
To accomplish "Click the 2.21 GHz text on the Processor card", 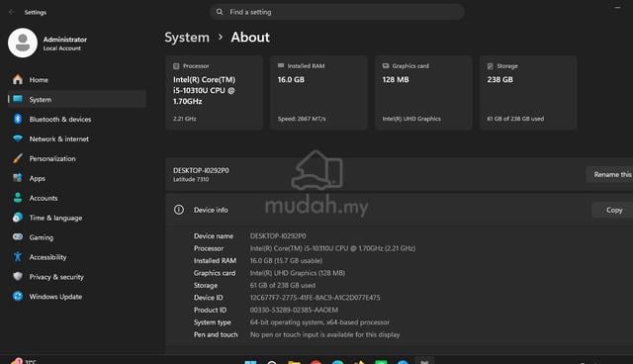I will point(185,119).
